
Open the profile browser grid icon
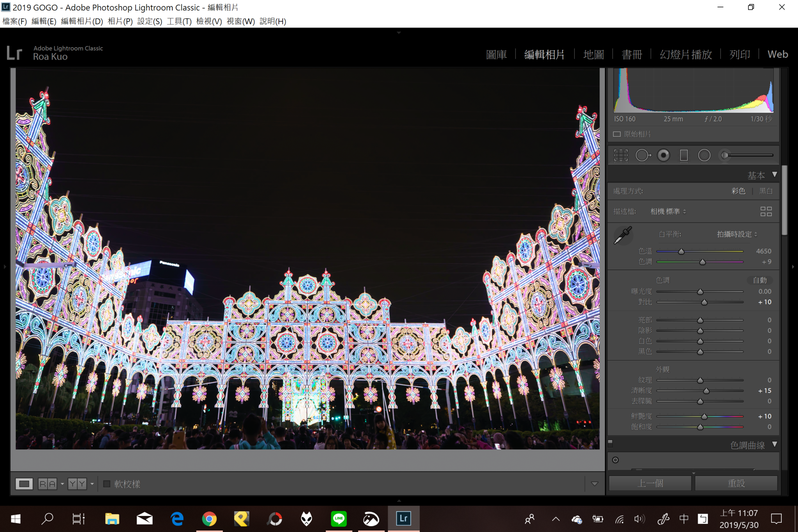pyautogui.click(x=766, y=212)
